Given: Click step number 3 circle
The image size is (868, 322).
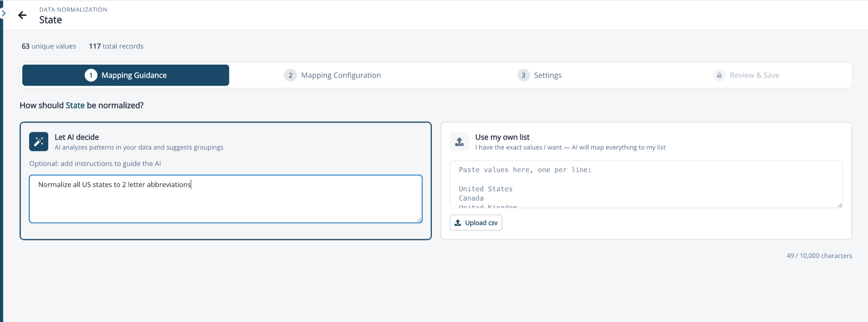Looking at the screenshot, I should 523,75.
